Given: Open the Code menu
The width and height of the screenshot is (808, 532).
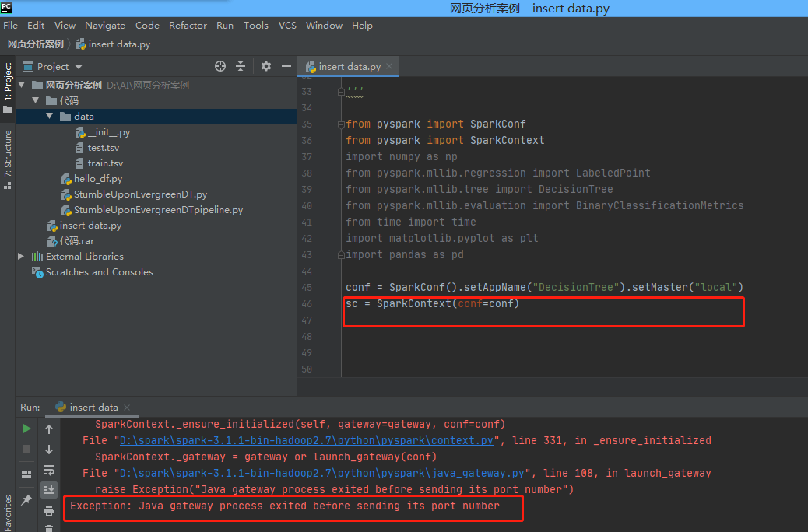Looking at the screenshot, I should (x=147, y=25).
